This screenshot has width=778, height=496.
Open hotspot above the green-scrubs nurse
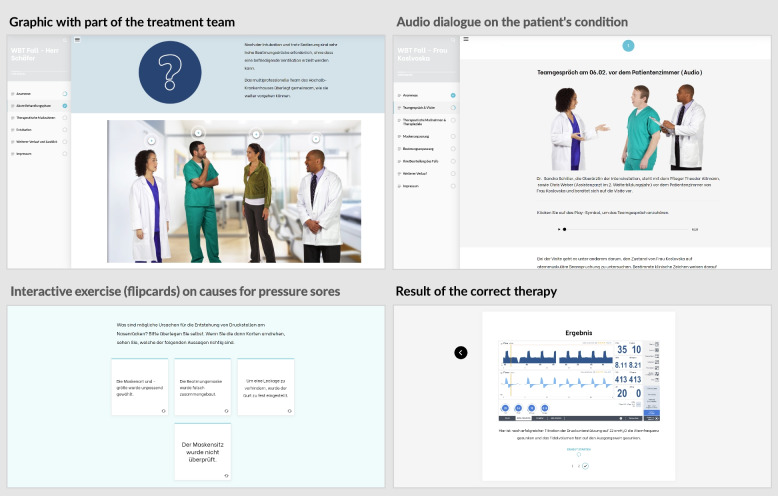198,132
